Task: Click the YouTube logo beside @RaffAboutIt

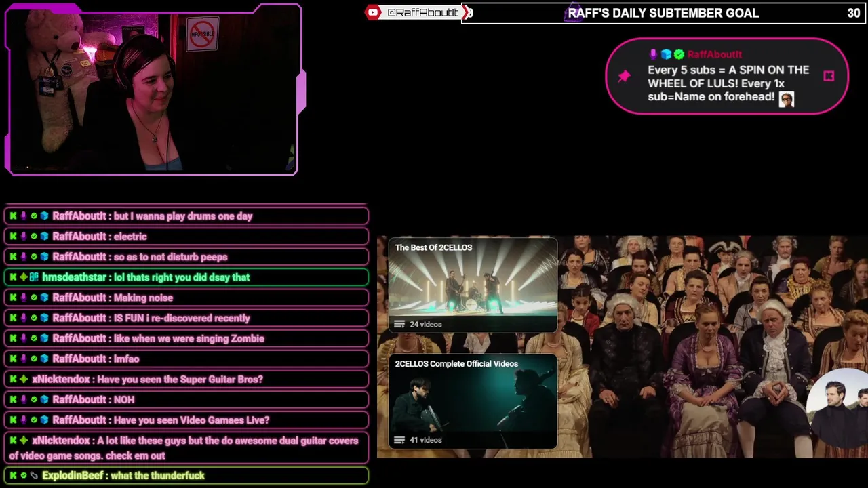Action: [373, 12]
